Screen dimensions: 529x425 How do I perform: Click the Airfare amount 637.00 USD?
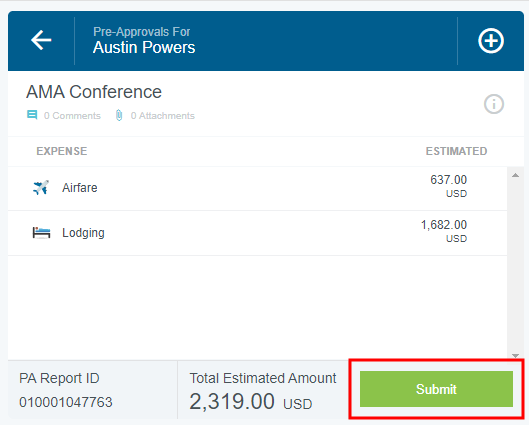[448, 186]
